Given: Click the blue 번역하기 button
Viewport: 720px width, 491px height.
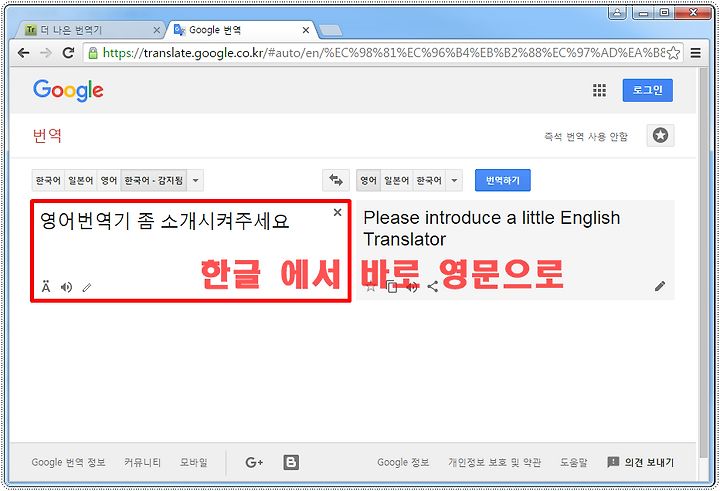Looking at the screenshot, I should [503, 181].
